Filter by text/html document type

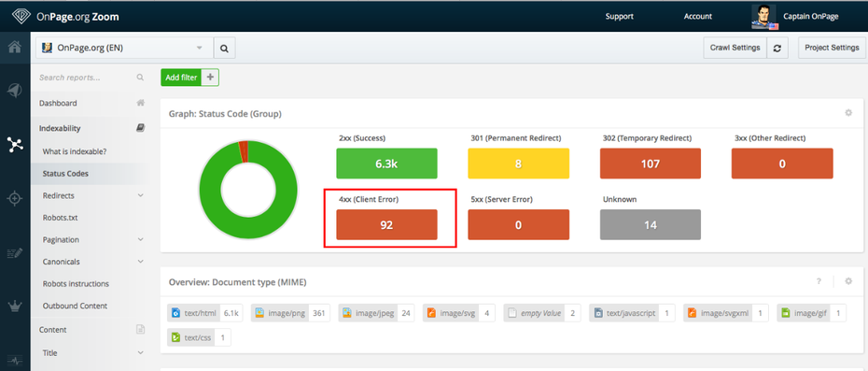[204, 313]
